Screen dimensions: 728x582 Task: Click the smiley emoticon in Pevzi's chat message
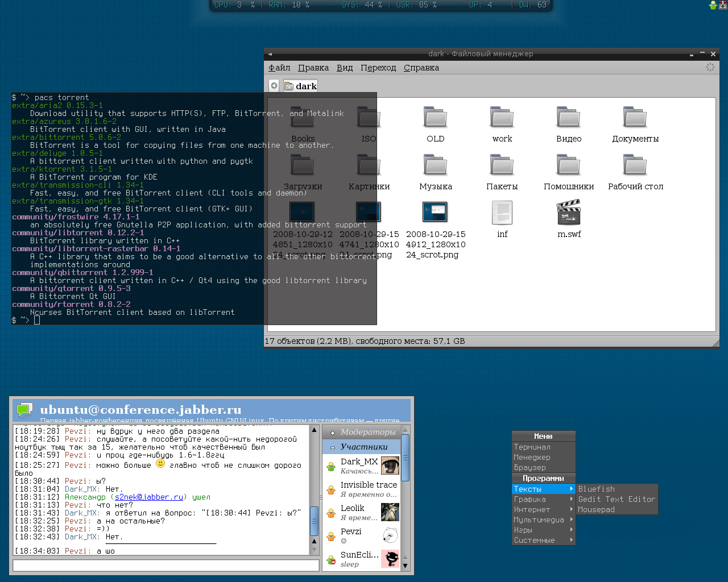tap(160, 464)
